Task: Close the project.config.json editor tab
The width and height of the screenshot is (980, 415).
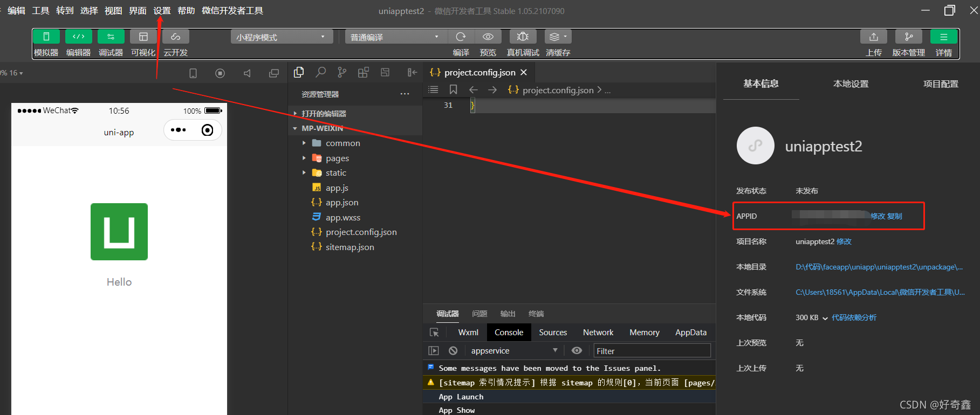Action: (524, 72)
